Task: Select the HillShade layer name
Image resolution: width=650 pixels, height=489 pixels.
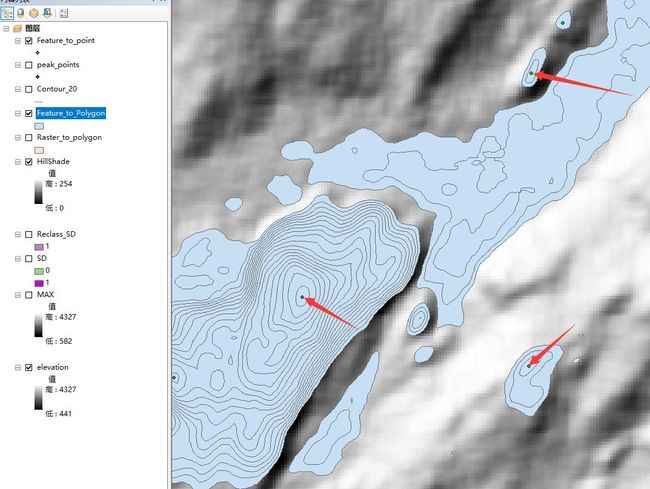Action: 53,161
